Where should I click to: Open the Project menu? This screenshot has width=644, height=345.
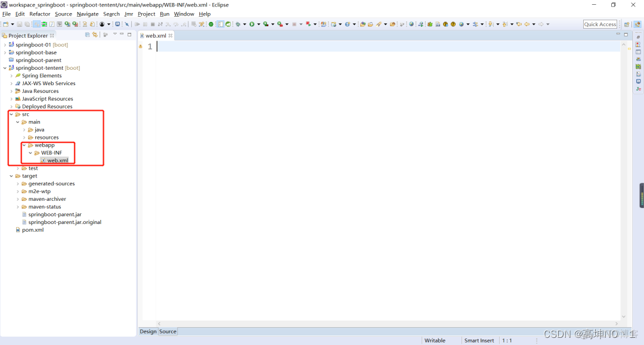[x=146, y=14]
